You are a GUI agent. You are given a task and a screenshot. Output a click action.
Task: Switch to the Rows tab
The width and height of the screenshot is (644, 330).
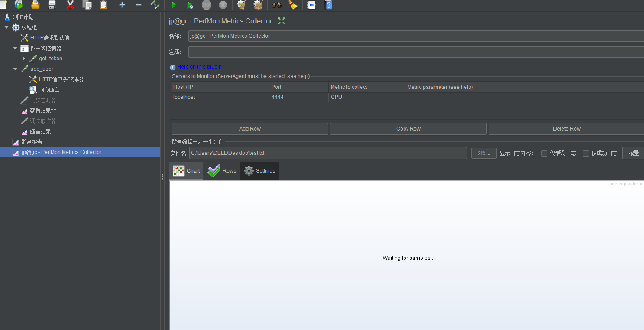click(x=222, y=171)
